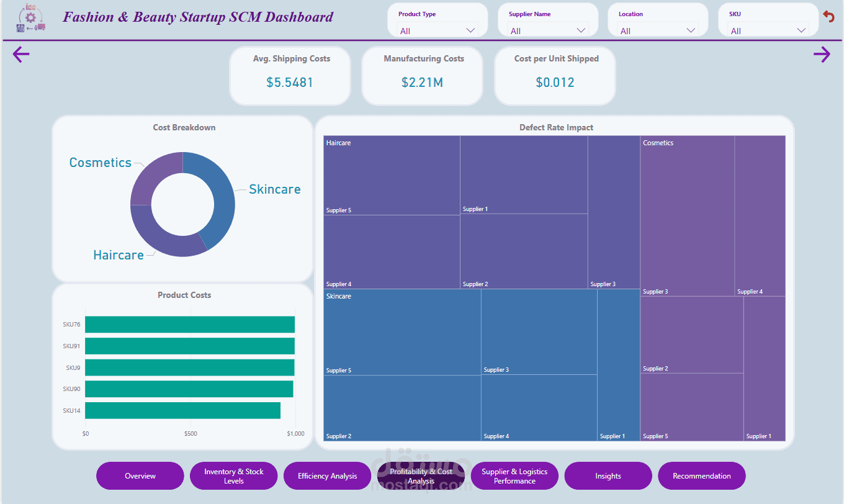Image resolution: width=844 pixels, height=504 pixels.
Task: Click the Avg. Shipping Costs card
Action: tap(290, 76)
